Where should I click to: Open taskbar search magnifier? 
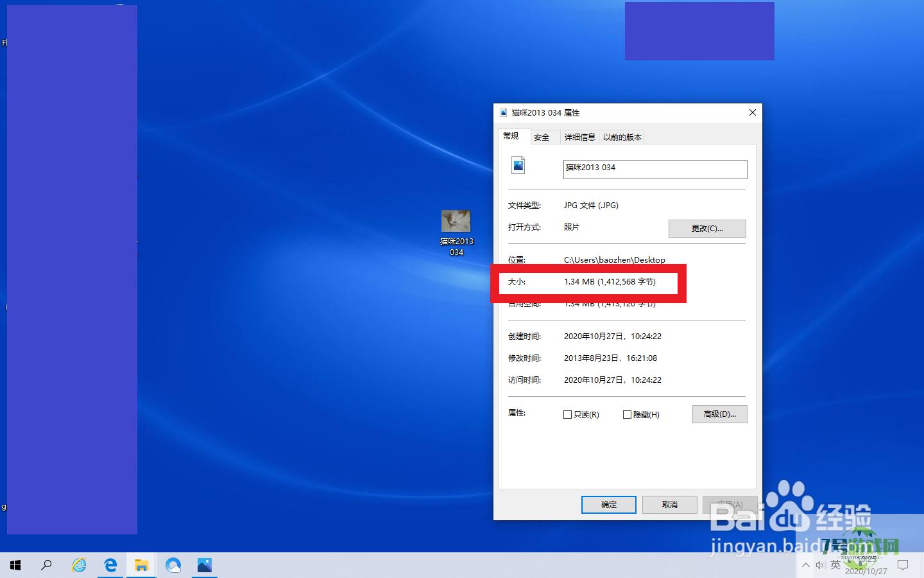pos(46,565)
